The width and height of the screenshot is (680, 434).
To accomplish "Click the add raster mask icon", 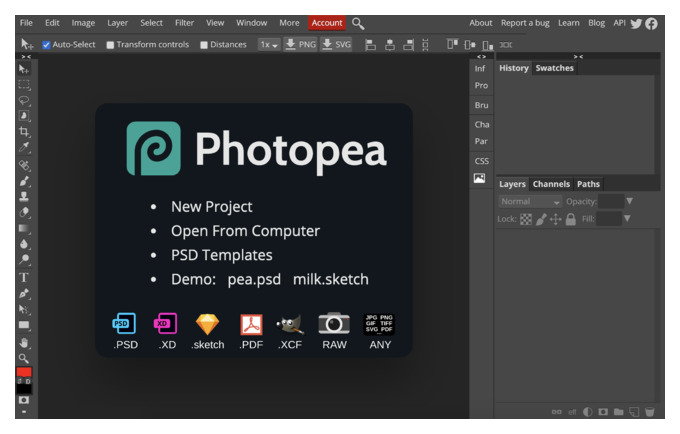I will (x=603, y=411).
